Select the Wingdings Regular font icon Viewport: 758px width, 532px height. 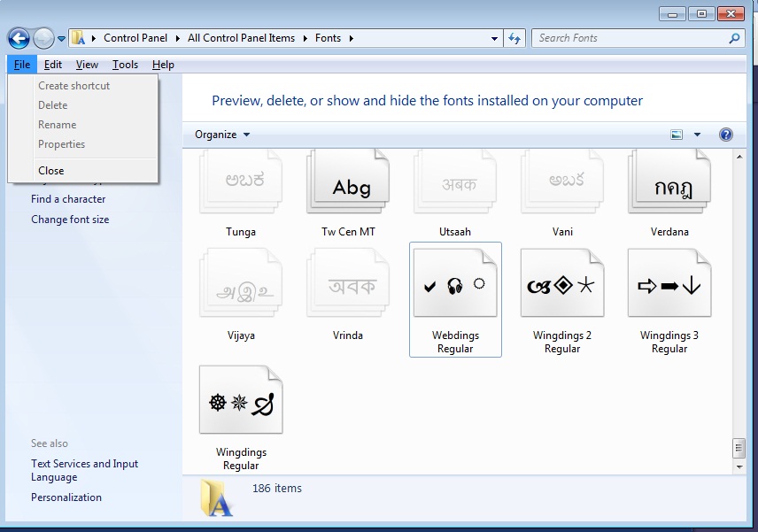click(x=241, y=399)
